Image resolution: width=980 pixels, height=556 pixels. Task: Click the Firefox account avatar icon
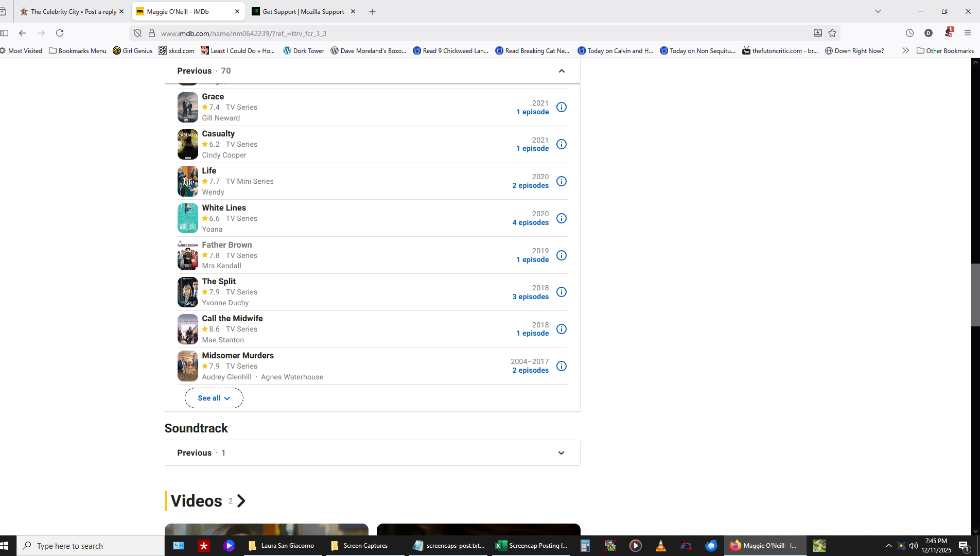[x=929, y=33]
